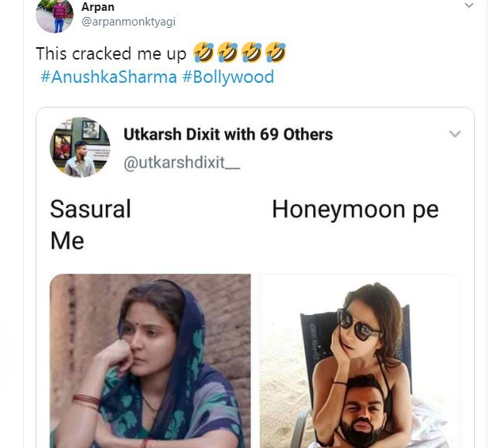This screenshot has height=448, width=502.
Task: Follow the #AnushkaSharma hashtag
Action: 108,77
